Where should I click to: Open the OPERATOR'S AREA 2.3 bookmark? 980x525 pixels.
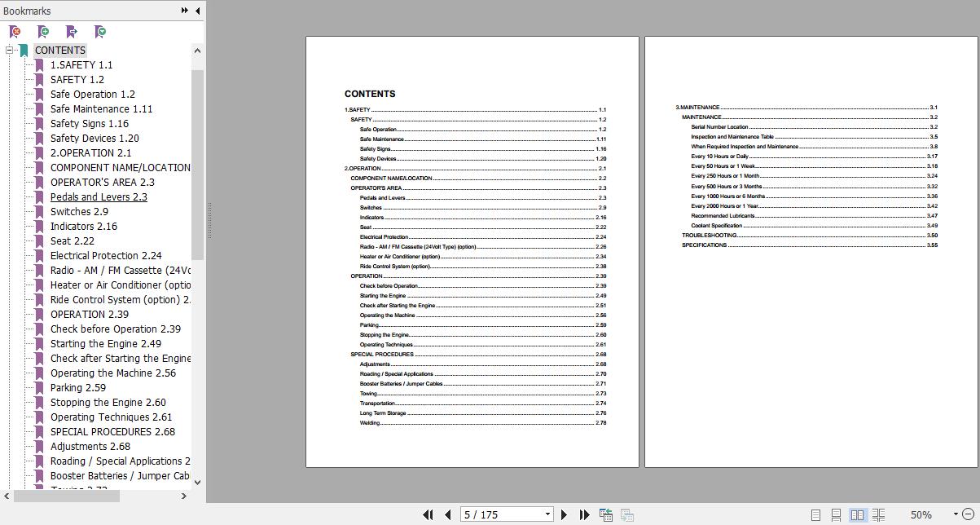102,183
